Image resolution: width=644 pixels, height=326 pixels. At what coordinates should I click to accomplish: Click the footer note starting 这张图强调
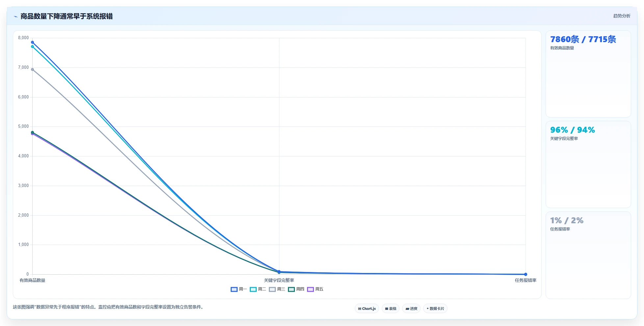108,307
